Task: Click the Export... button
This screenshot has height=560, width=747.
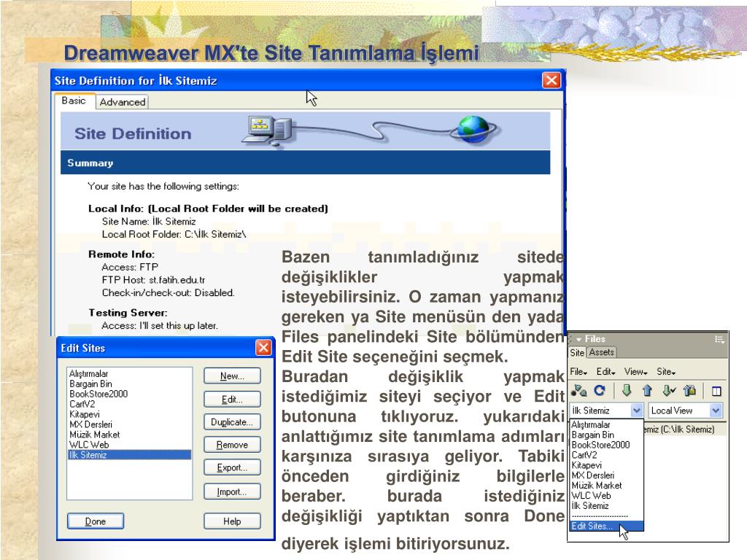Action: [x=232, y=467]
